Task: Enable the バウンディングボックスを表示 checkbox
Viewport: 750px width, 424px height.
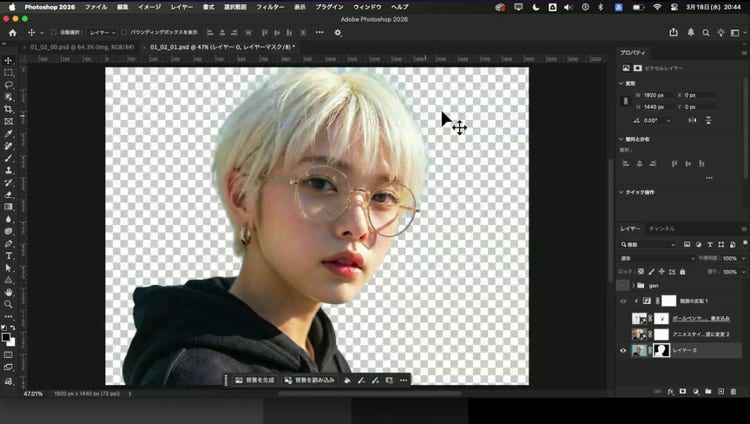Action: (125, 32)
